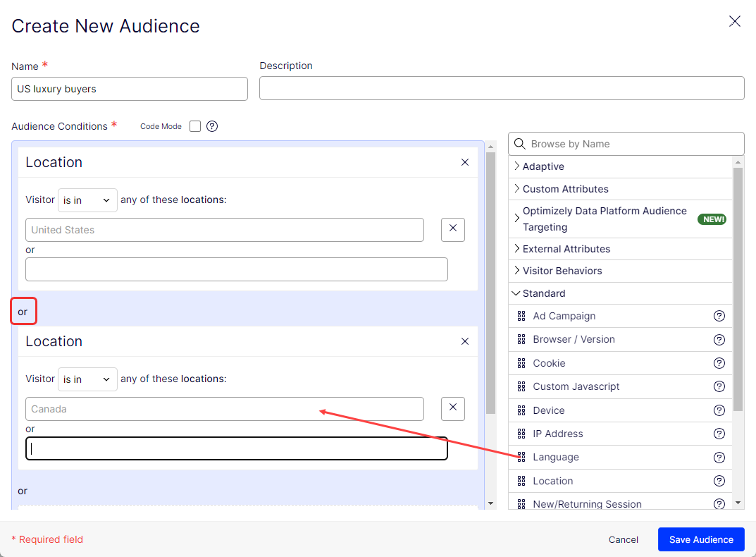Open help for New/Returning Session
This screenshot has width=756, height=557.
[719, 503]
